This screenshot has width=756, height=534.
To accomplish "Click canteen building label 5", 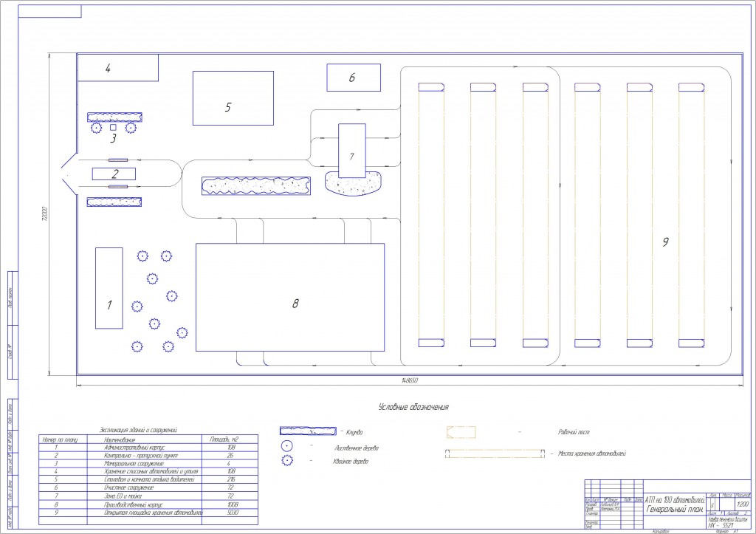I will coord(228,107).
